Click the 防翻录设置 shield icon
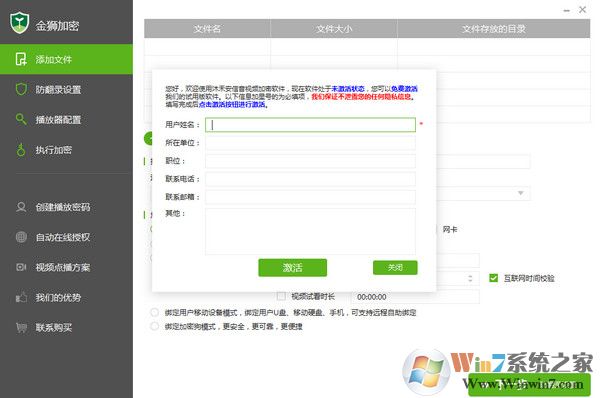Image resolution: width=600 pixels, height=398 pixels. 21,89
